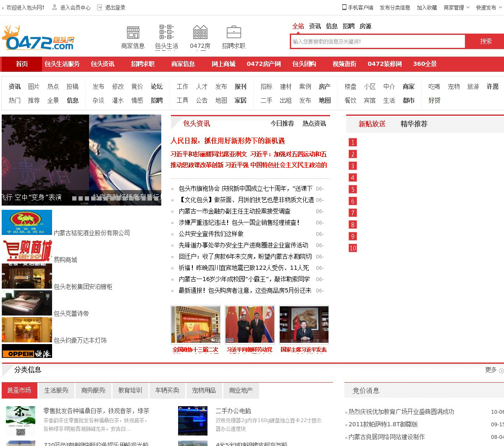
Task: Switch to the 精华推荐 tab
Action: click(x=414, y=124)
